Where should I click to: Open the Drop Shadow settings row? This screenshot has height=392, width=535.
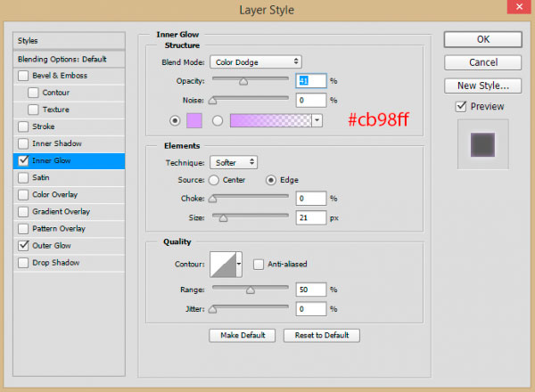click(x=69, y=263)
